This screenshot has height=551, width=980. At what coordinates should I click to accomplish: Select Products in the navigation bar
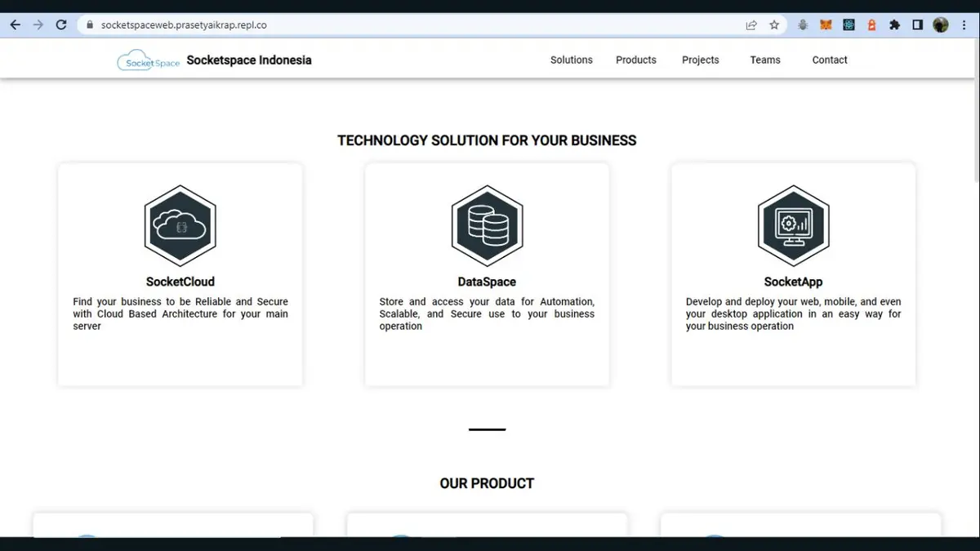pos(636,60)
